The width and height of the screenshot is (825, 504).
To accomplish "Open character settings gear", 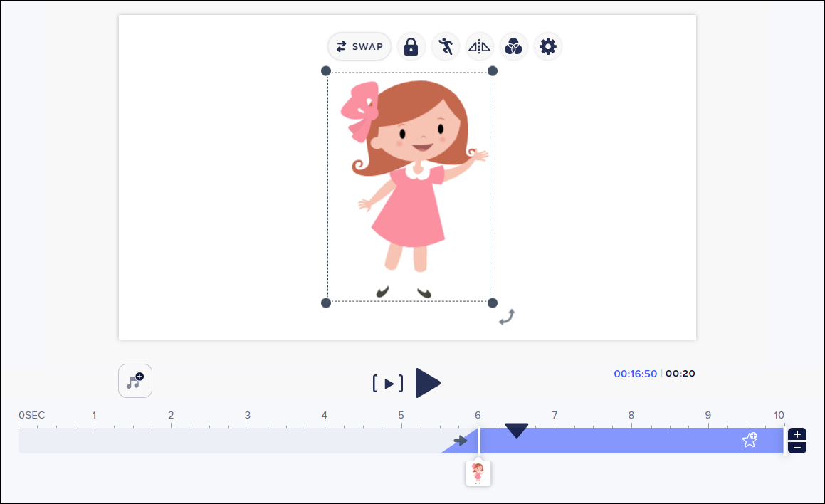I will tap(547, 47).
